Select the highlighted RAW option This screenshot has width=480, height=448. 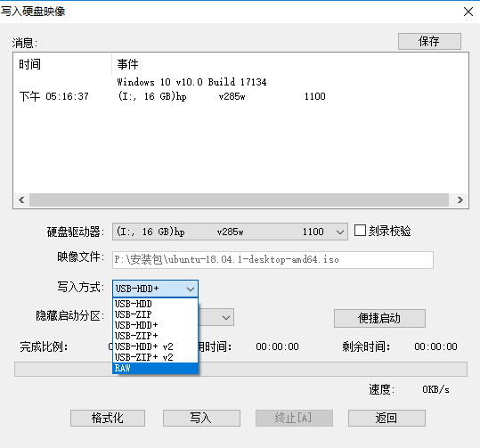[155, 368]
